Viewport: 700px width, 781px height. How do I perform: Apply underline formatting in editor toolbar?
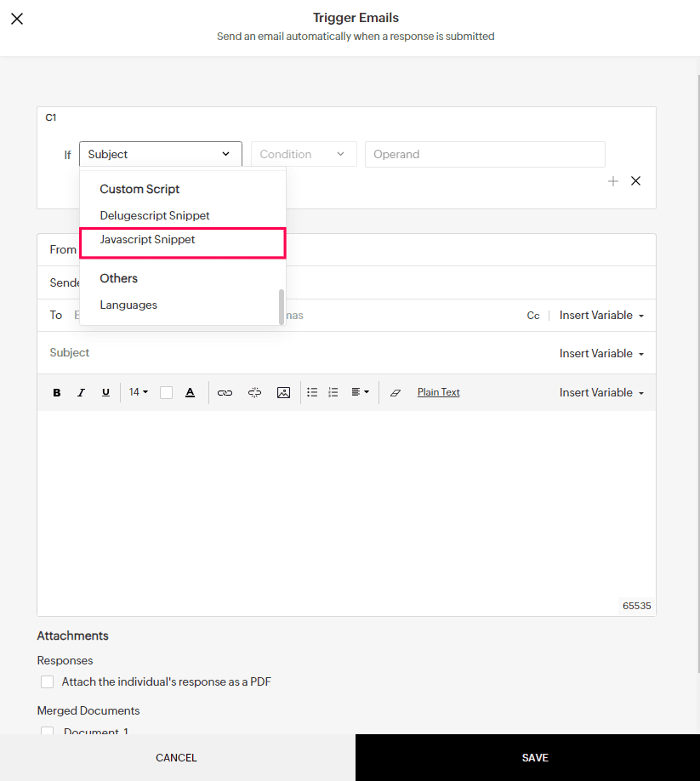[105, 392]
